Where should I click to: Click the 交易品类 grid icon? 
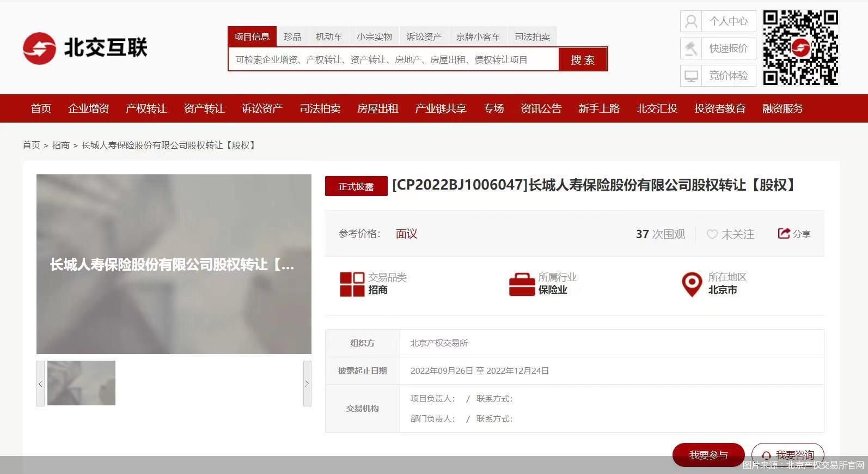352,284
